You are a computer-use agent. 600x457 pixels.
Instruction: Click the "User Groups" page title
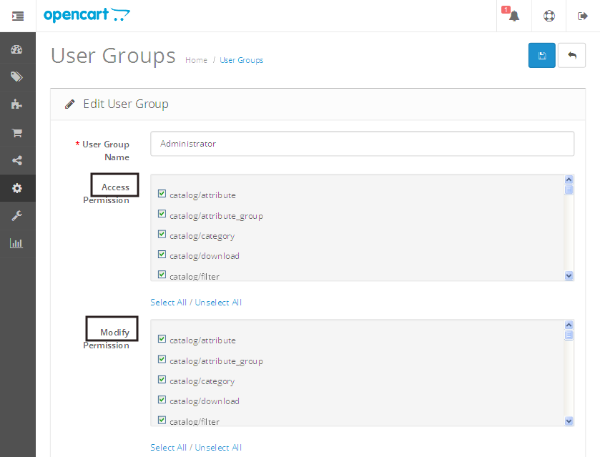113,56
